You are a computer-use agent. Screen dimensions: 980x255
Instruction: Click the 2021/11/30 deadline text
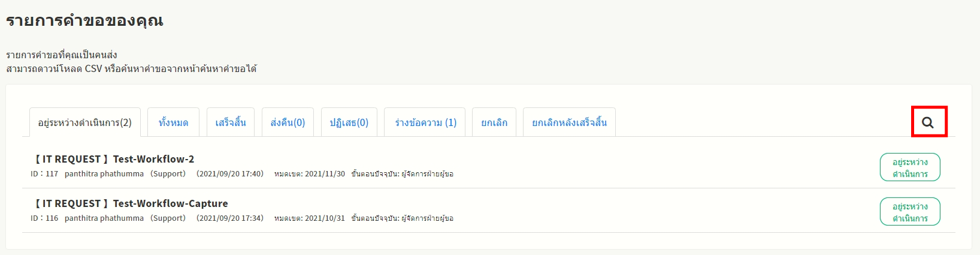pos(325,174)
